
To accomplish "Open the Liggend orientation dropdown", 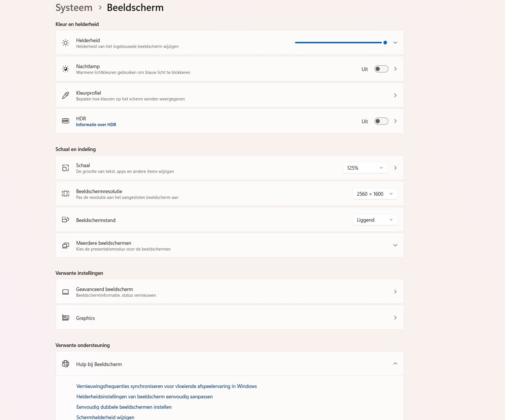I will coord(375,220).
